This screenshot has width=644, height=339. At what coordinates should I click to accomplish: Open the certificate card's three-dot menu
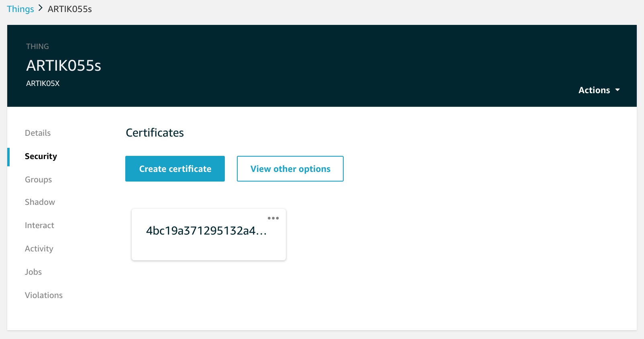click(273, 218)
